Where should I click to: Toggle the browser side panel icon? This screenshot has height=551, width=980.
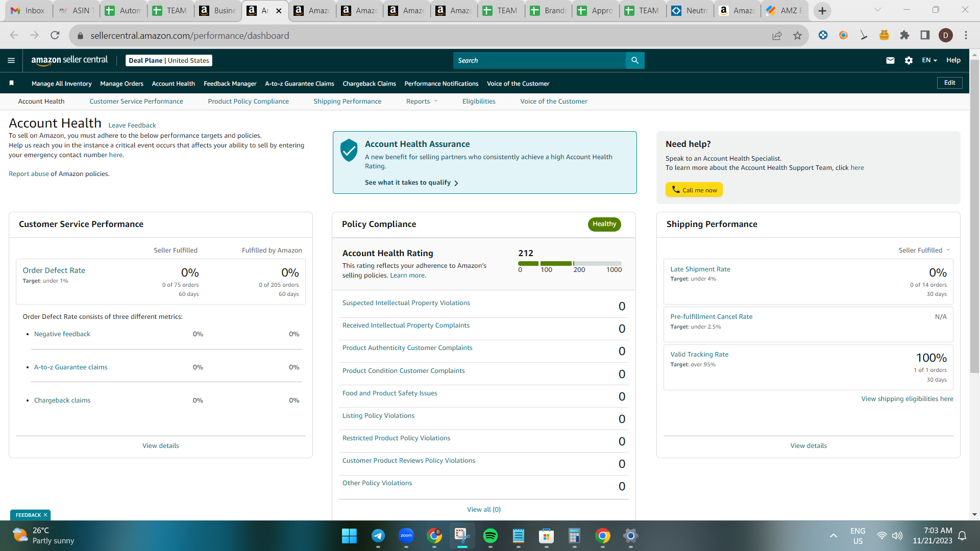(x=925, y=35)
